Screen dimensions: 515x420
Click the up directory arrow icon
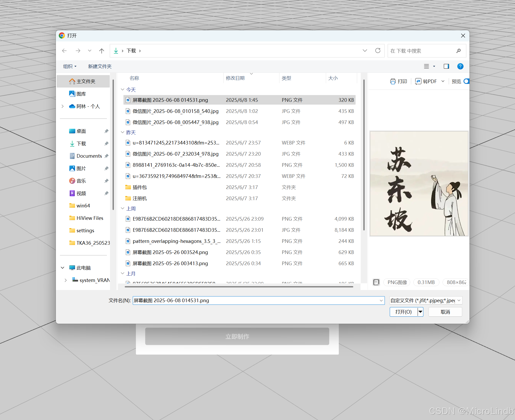pyautogui.click(x=102, y=51)
